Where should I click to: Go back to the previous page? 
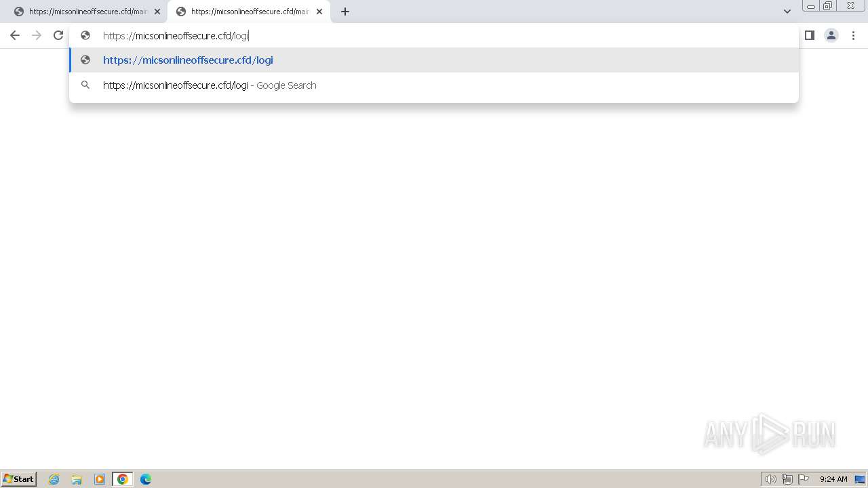[15, 35]
